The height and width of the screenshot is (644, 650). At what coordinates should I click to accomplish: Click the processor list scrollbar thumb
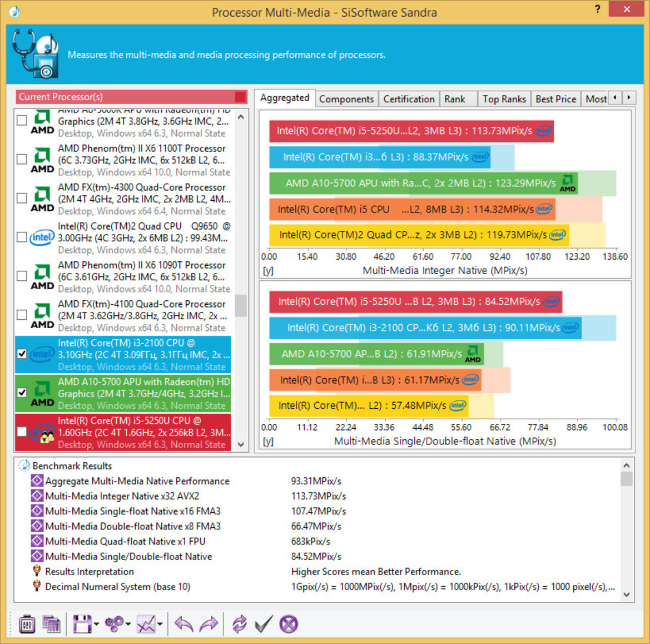pyautogui.click(x=241, y=306)
